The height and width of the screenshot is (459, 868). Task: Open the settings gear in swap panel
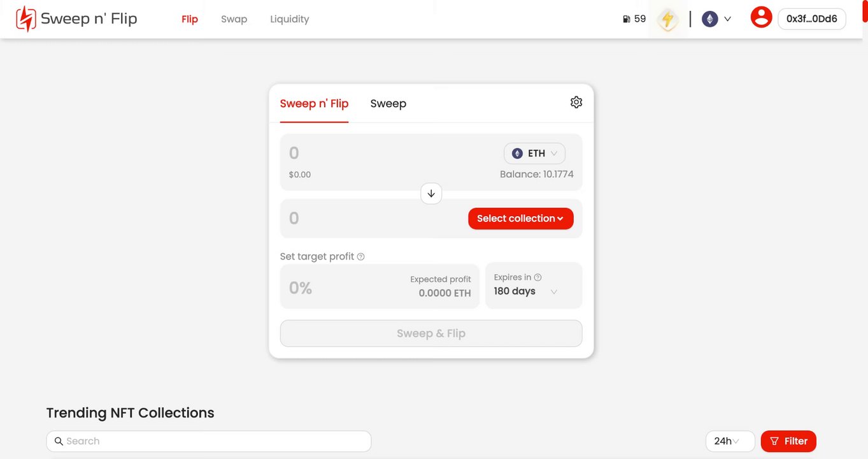pyautogui.click(x=576, y=102)
